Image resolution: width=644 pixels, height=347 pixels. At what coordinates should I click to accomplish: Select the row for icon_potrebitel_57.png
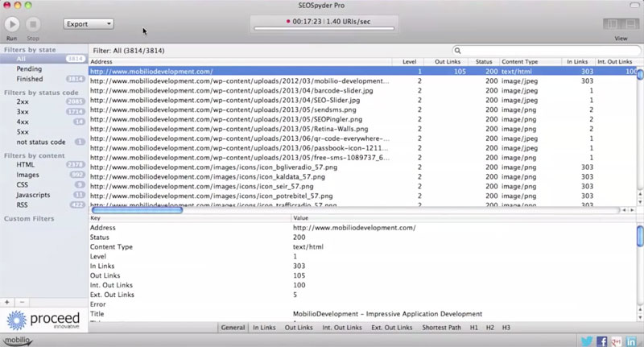tap(363, 196)
